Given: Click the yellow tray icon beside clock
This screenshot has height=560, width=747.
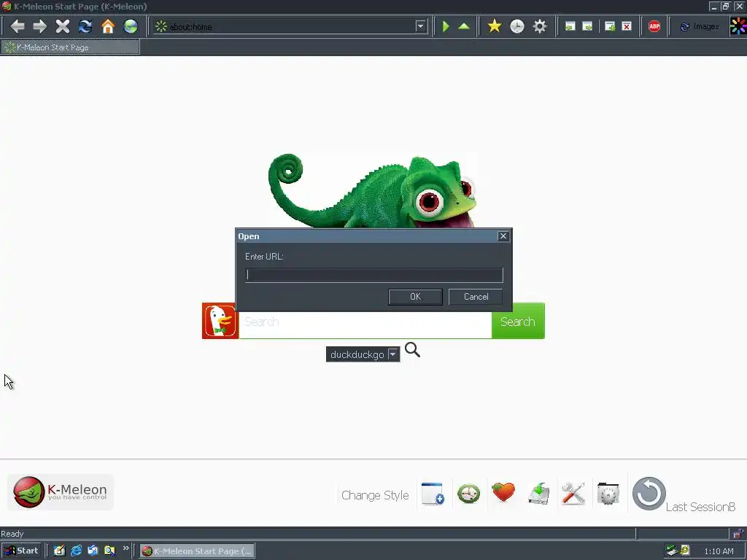Looking at the screenshot, I should pos(685,551).
